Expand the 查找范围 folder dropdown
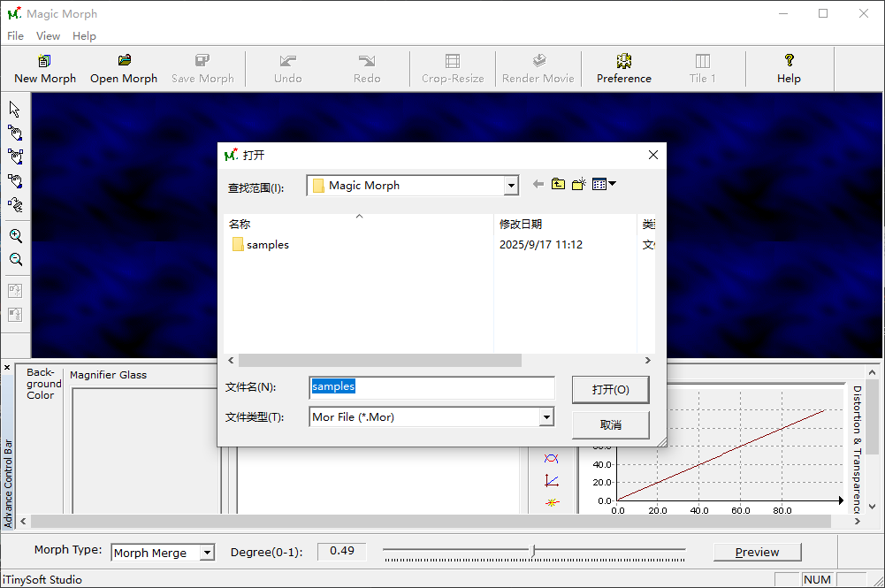The width and height of the screenshot is (885, 588). (x=511, y=185)
